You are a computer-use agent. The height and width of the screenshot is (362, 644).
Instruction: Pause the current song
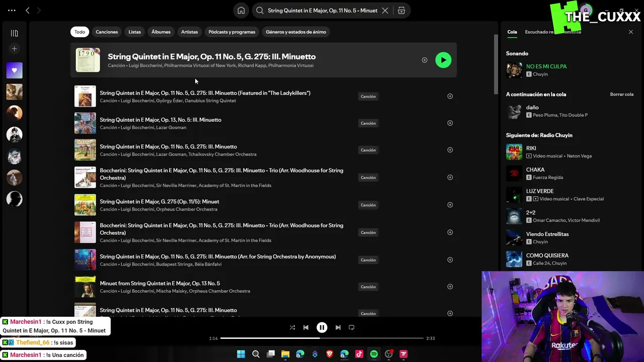pos(322,327)
